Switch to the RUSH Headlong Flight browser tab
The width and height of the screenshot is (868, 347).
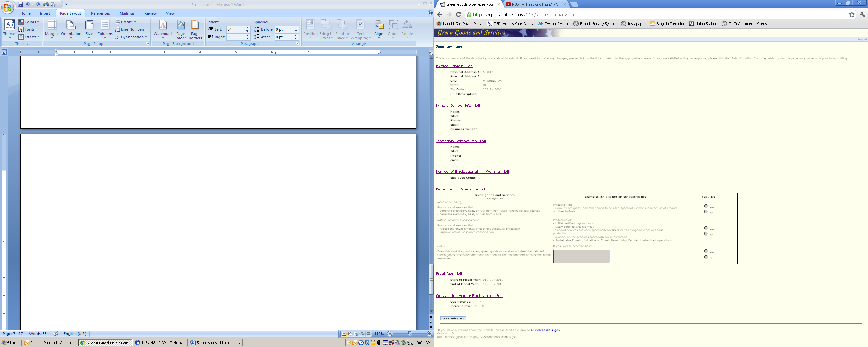535,4
